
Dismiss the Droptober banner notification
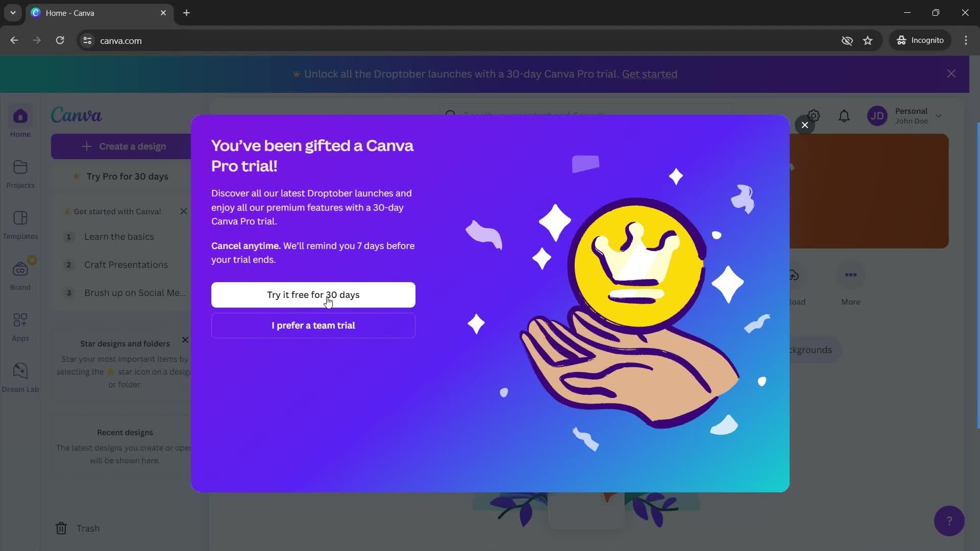(x=951, y=72)
